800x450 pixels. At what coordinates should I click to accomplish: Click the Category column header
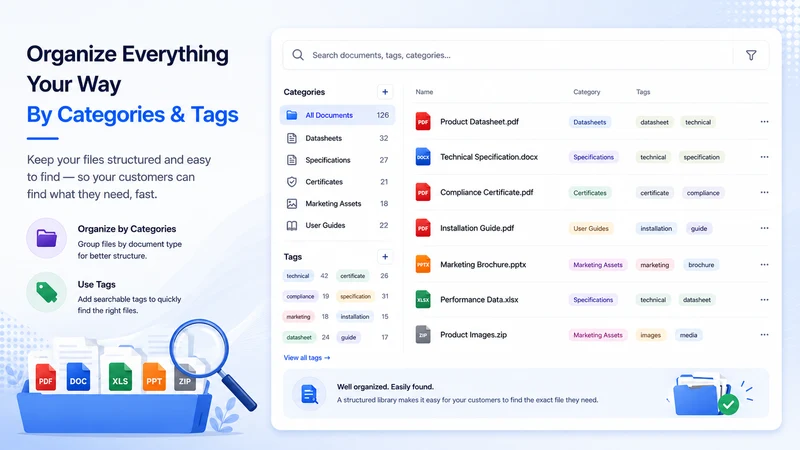(587, 92)
